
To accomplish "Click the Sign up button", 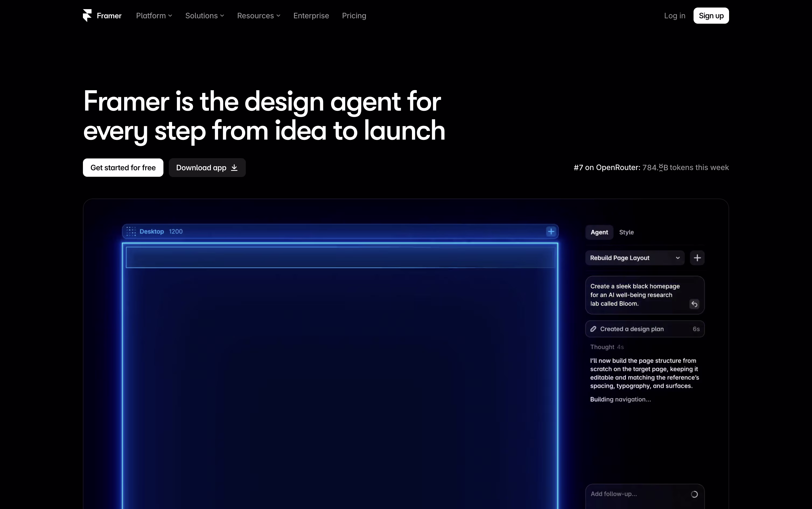I will pyautogui.click(x=711, y=16).
